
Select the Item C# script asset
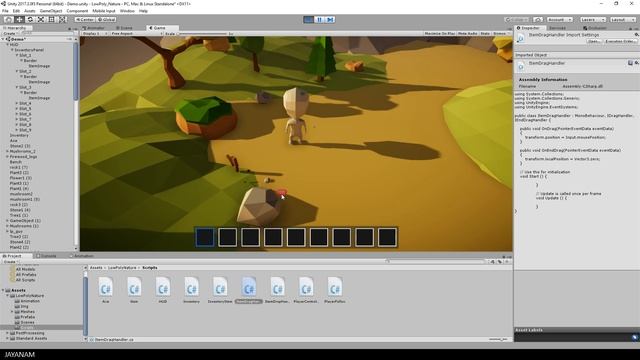134,289
